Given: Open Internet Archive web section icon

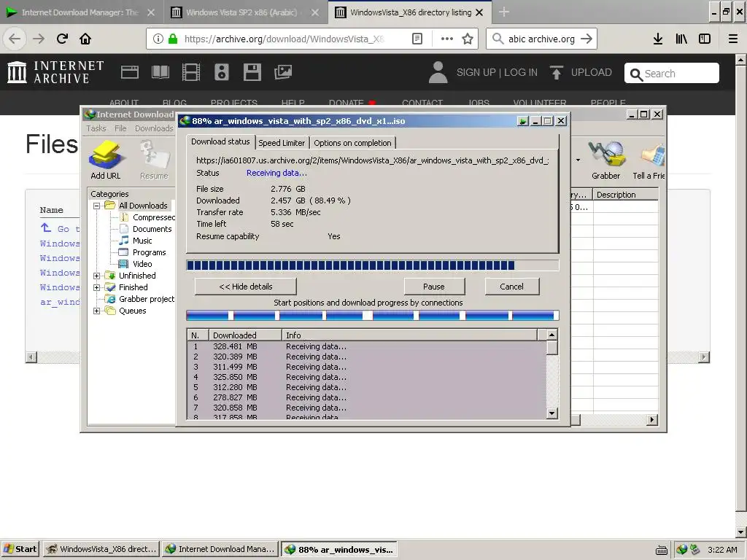Looking at the screenshot, I should coord(130,72).
